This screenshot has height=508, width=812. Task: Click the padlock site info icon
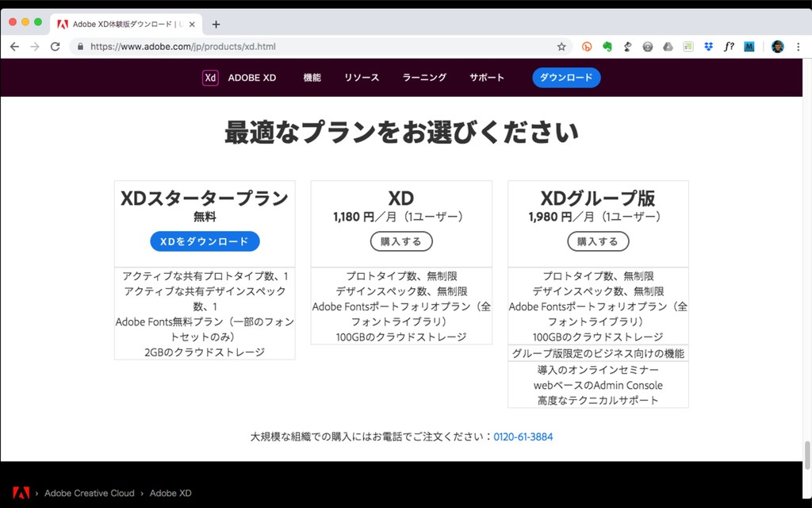pyautogui.click(x=80, y=47)
